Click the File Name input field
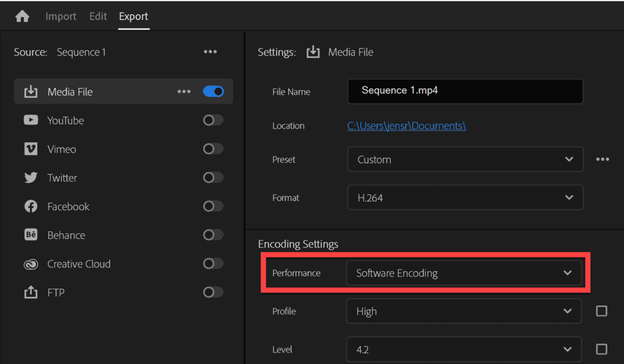 click(x=465, y=90)
